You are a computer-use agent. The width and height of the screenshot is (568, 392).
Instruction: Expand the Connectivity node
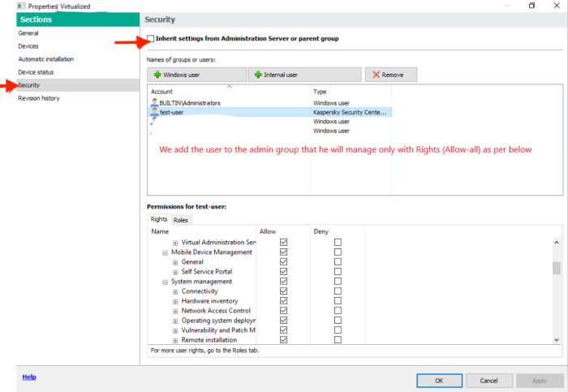(x=175, y=291)
